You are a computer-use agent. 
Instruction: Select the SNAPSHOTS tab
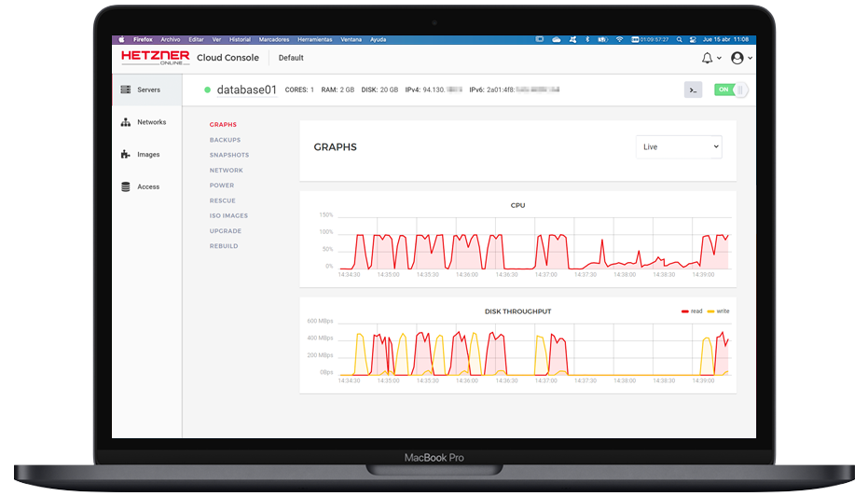[229, 155]
